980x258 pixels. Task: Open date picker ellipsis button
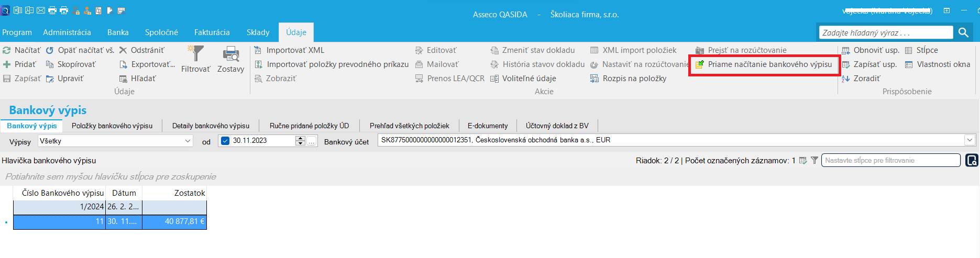click(312, 141)
